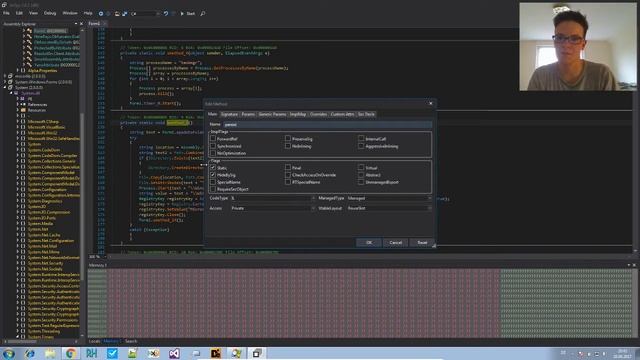This screenshot has height=360, width=640.
Task: Enable the NoOptimization checkbox
Action: click(x=213, y=153)
